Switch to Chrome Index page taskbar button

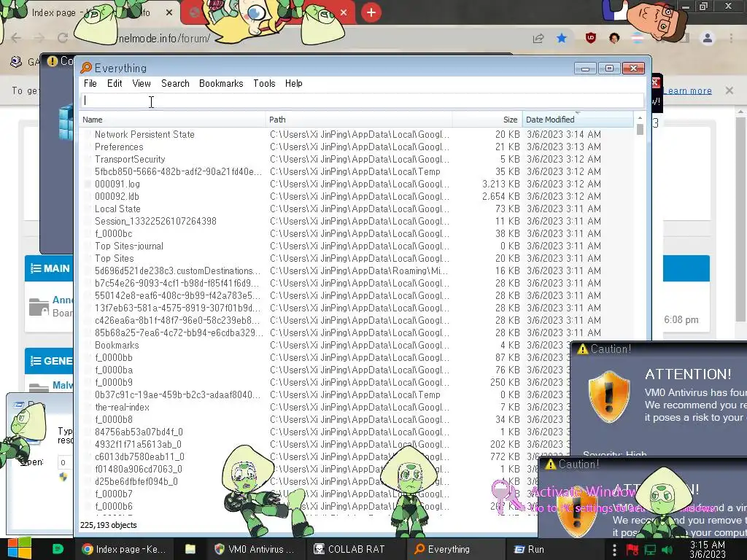click(x=124, y=549)
